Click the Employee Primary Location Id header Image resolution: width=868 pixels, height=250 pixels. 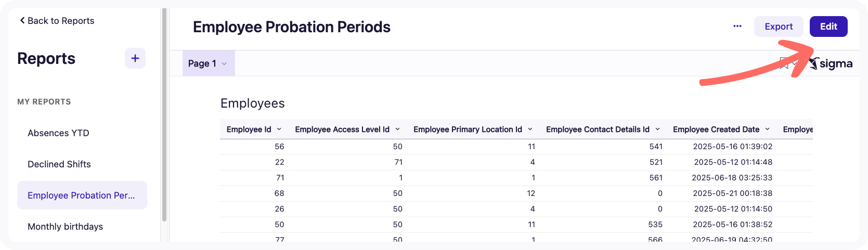468,129
